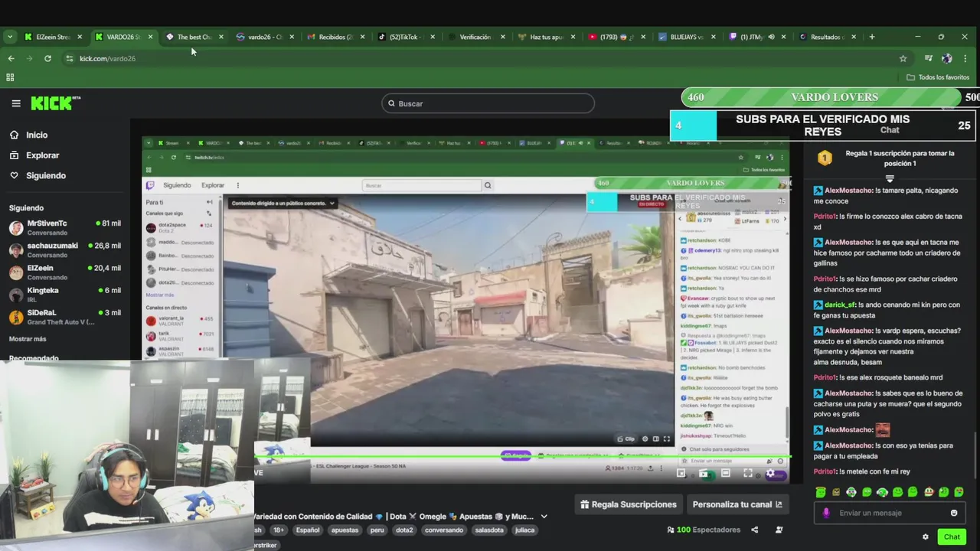Toggle theater mode in Kick player

pos(726,474)
